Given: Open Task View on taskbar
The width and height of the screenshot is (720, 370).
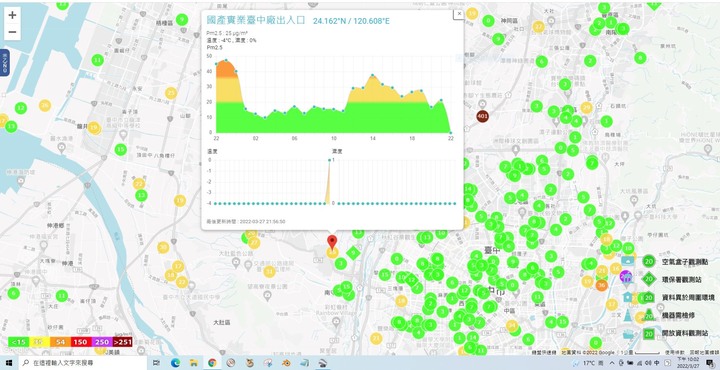Looking at the screenshot, I should 156,363.
